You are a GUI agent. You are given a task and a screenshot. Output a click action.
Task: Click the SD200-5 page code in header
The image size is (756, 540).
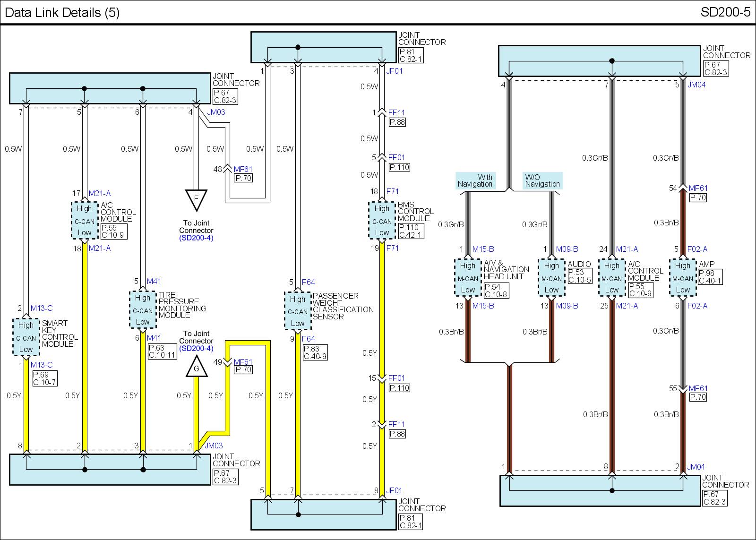(725, 12)
